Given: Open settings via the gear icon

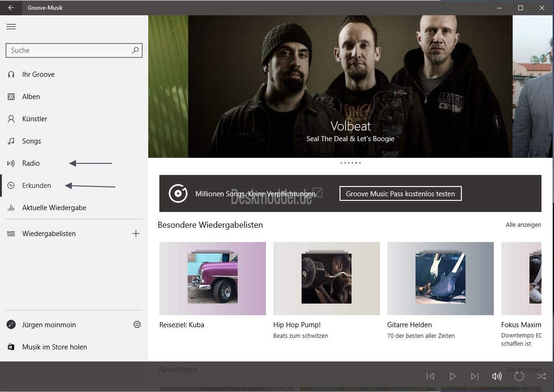Looking at the screenshot, I should 137,324.
